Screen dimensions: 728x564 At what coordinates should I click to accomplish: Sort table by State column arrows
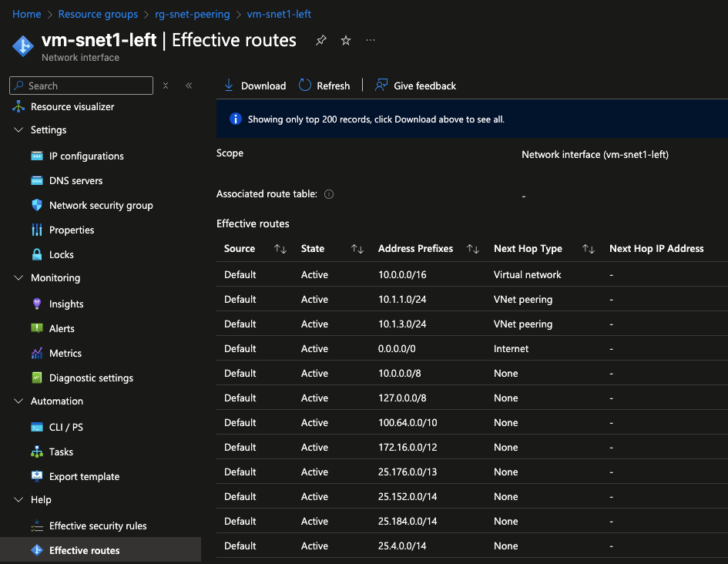[x=357, y=249]
